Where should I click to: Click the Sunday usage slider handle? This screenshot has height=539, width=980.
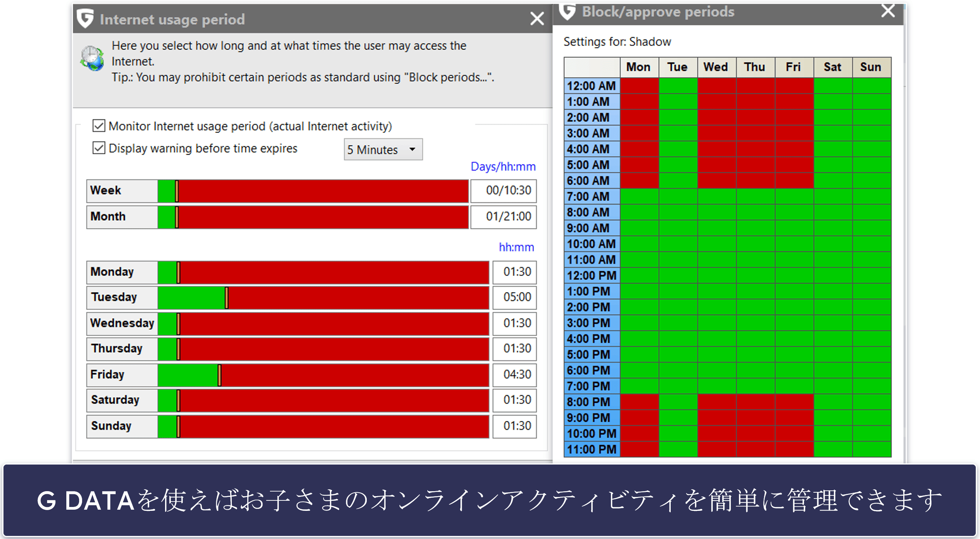click(178, 426)
